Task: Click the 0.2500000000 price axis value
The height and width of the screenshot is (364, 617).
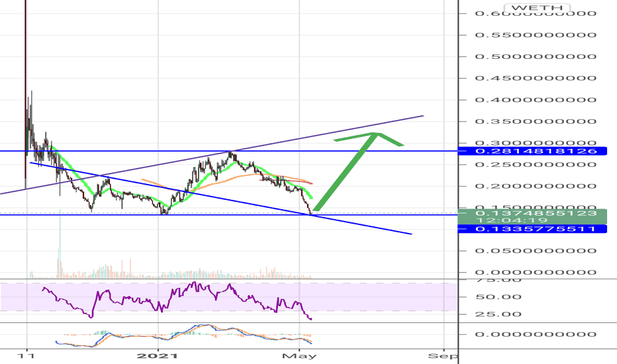Action: (536, 165)
